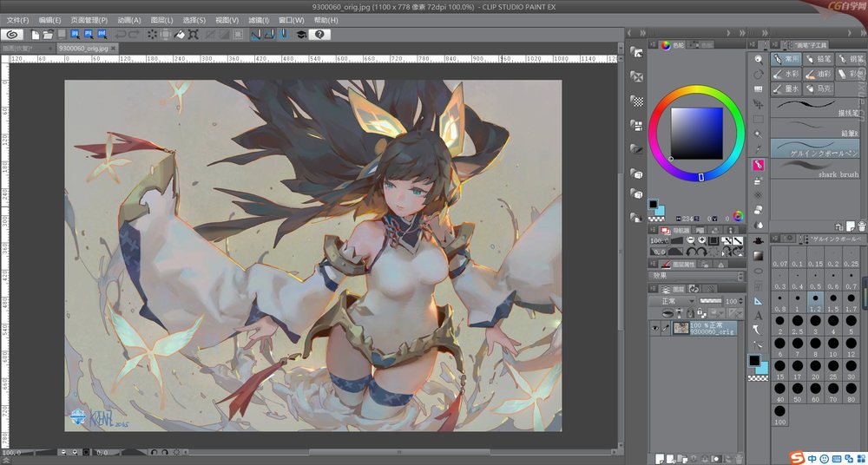This screenshot has height=465, width=868.
Task: Open the brush size panel menu button
Action: tap(775, 239)
